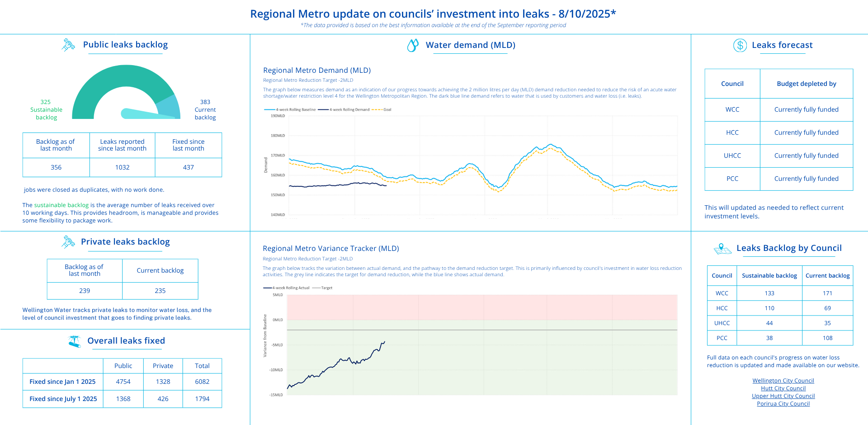Click the wrench icon beside Public leaks backlog
Image resolution: width=868 pixels, height=425 pixels.
68,45
